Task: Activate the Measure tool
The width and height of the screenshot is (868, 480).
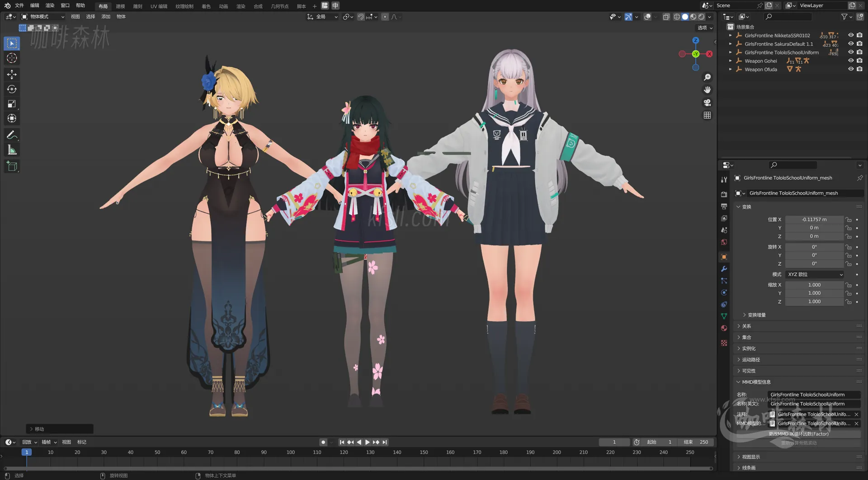Action: point(11,149)
